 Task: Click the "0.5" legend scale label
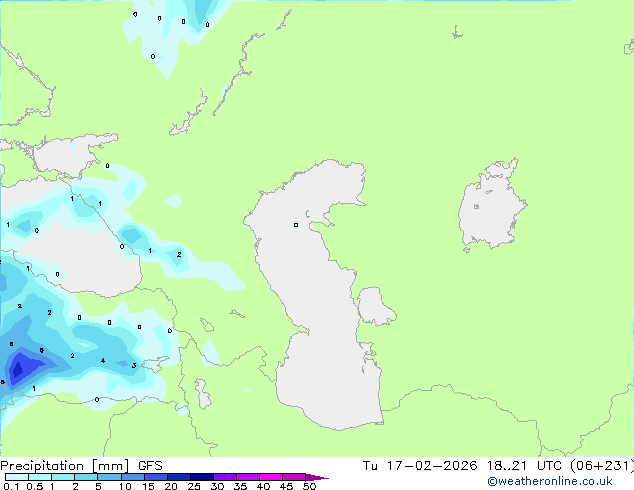coord(35,486)
